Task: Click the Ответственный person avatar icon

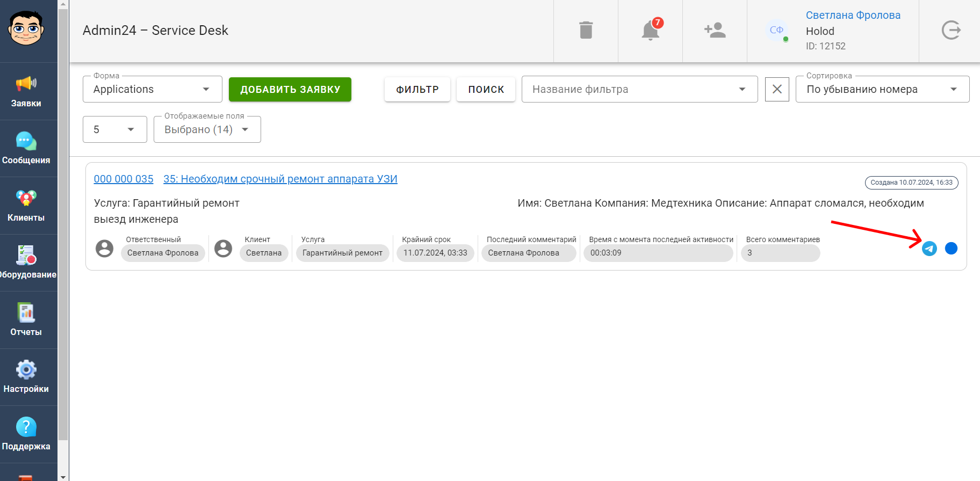Action: 105,248
